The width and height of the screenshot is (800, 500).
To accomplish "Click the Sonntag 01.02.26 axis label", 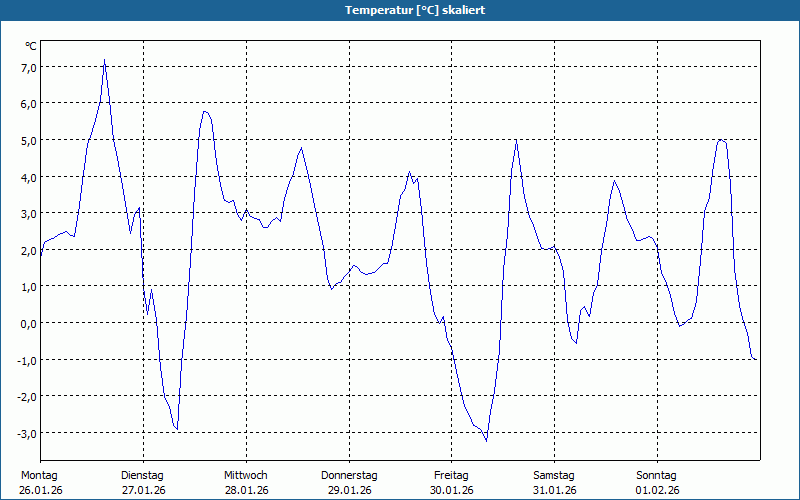I will tap(657, 483).
